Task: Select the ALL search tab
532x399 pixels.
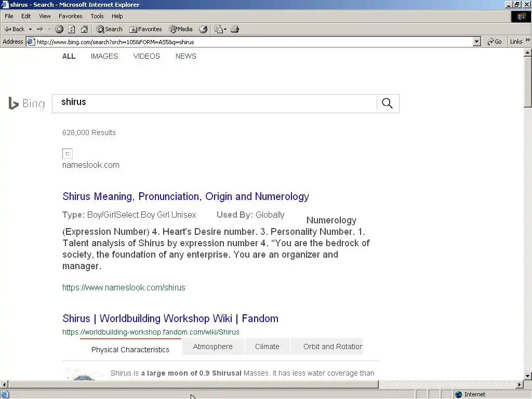Action: coord(69,56)
